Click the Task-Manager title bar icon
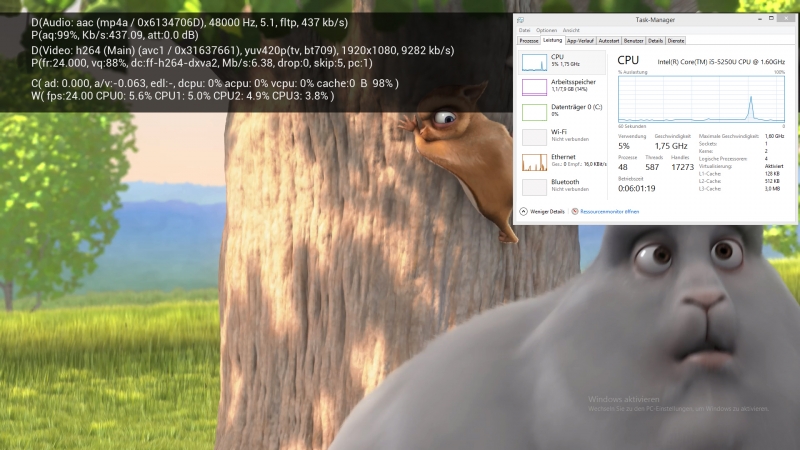Viewport: 800px width, 450px height. [x=520, y=20]
